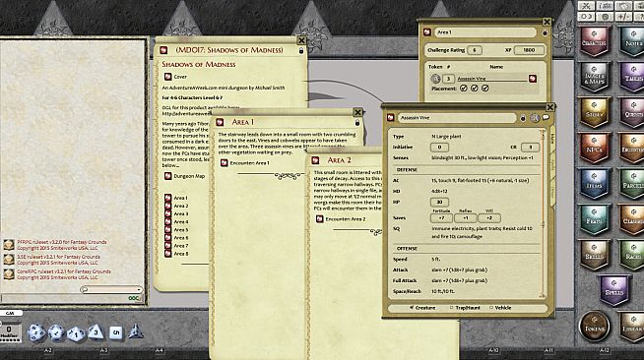Open the Items sidebar panel
The image size is (644, 360).
tap(594, 183)
